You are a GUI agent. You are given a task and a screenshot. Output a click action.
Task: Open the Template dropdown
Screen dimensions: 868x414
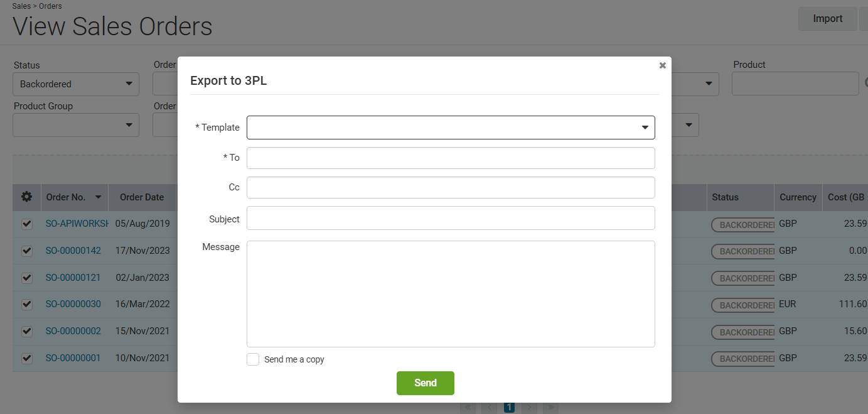[451, 128]
